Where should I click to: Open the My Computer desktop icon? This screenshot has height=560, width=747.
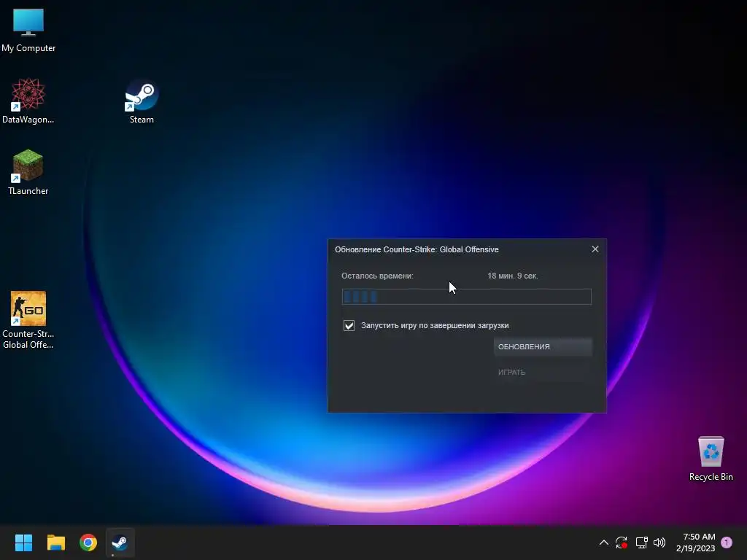click(x=28, y=31)
